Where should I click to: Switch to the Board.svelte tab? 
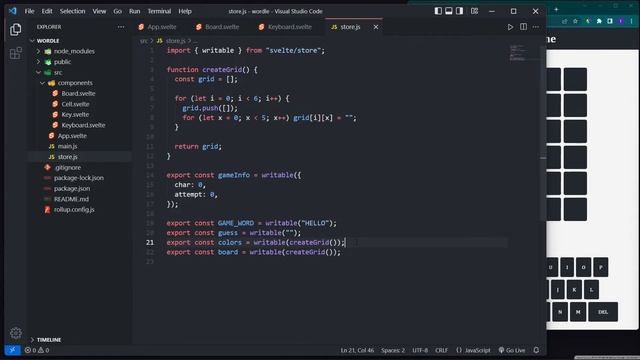point(218,27)
